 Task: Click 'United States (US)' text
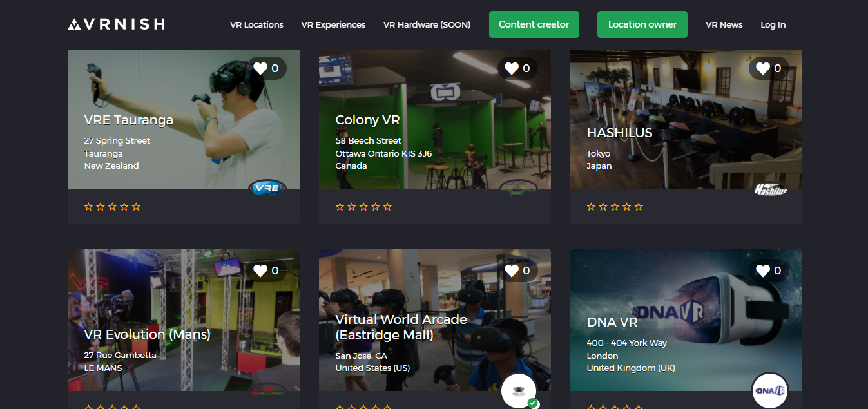[x=372, y=368]
